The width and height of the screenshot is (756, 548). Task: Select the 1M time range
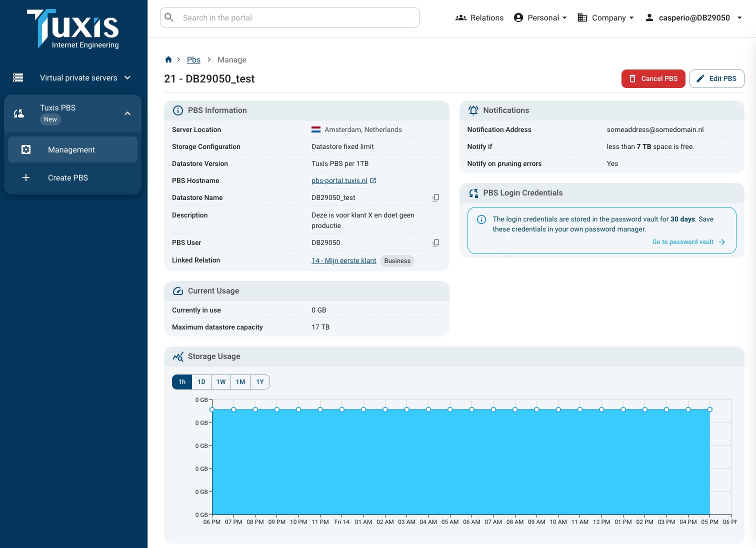[240, 382]
